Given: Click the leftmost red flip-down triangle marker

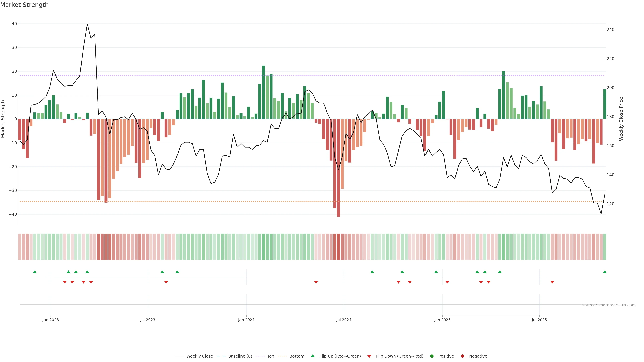Looking at the screenshot, I should 65,282.
